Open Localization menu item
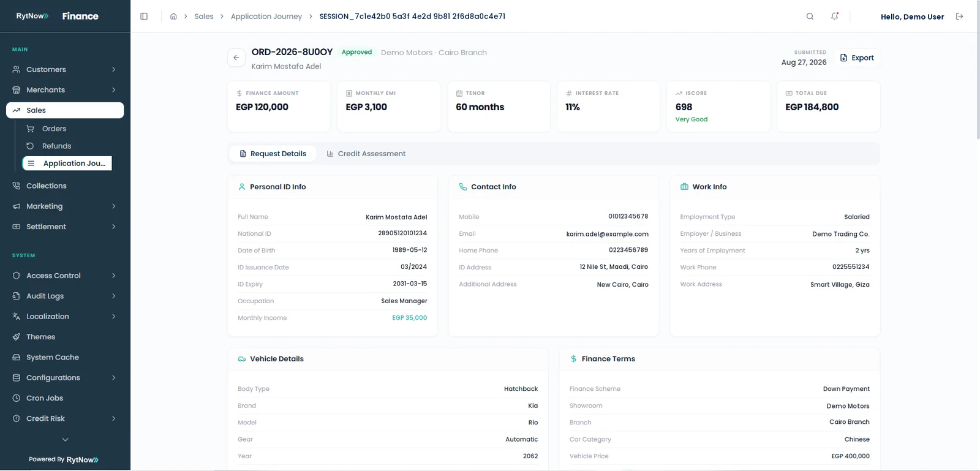 point(65,317)
